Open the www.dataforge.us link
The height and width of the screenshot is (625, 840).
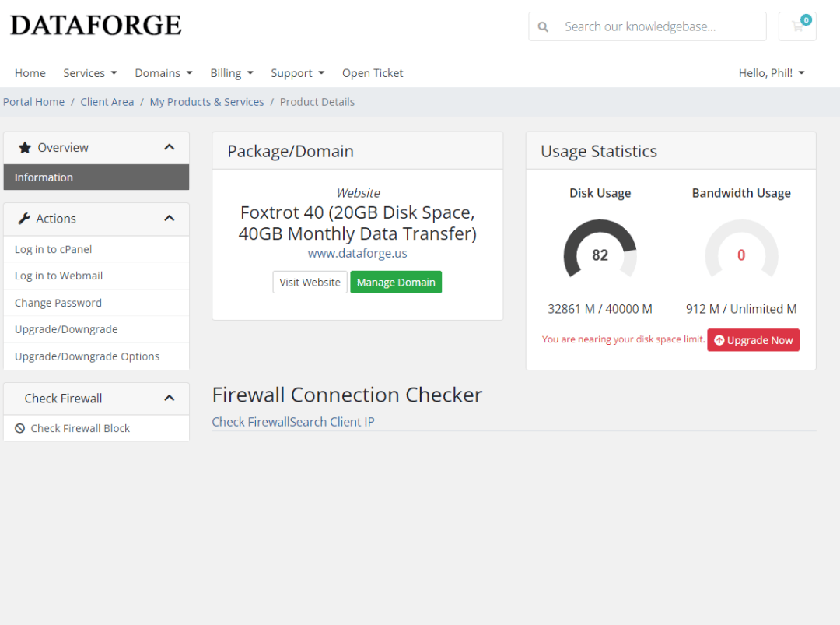click(357, 253)
